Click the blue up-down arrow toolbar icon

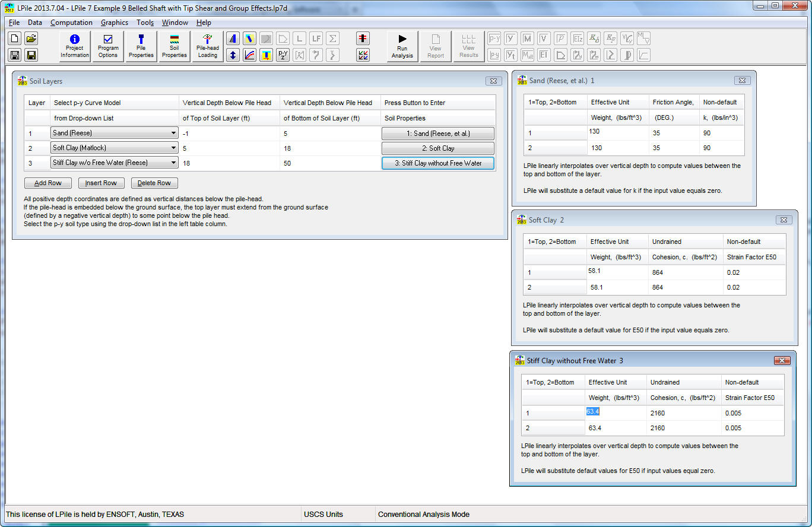(x=233, y=55)
